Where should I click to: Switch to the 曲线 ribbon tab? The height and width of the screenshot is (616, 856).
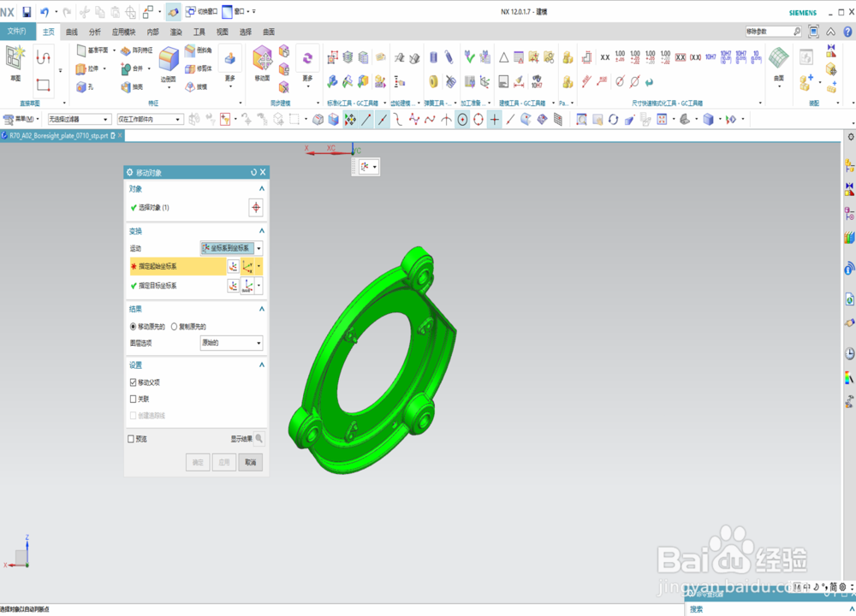[x=72, y=32]
